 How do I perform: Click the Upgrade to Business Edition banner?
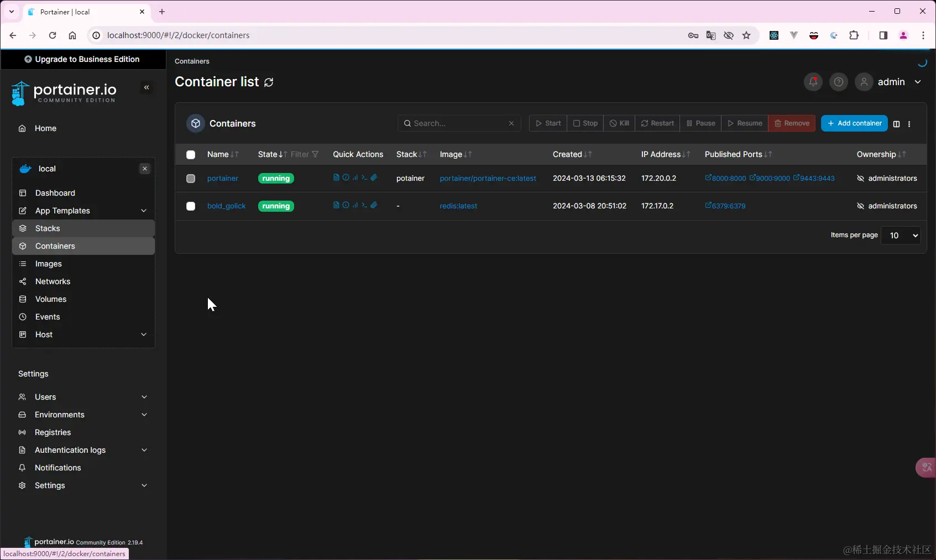coord(83,59)
